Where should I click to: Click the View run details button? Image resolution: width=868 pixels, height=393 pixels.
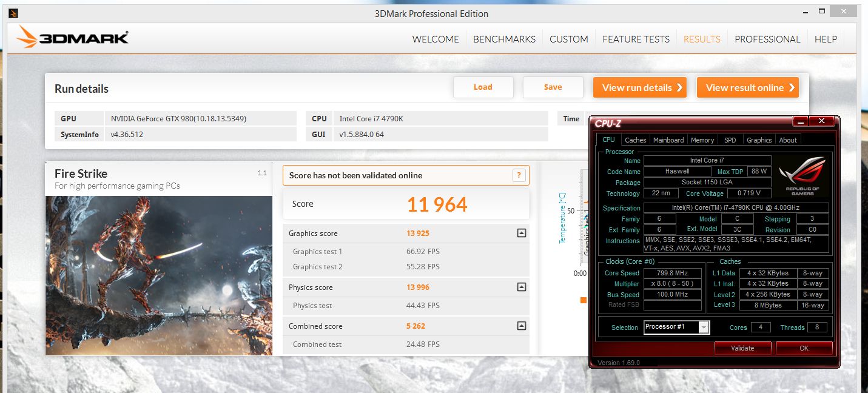[640, 87]
